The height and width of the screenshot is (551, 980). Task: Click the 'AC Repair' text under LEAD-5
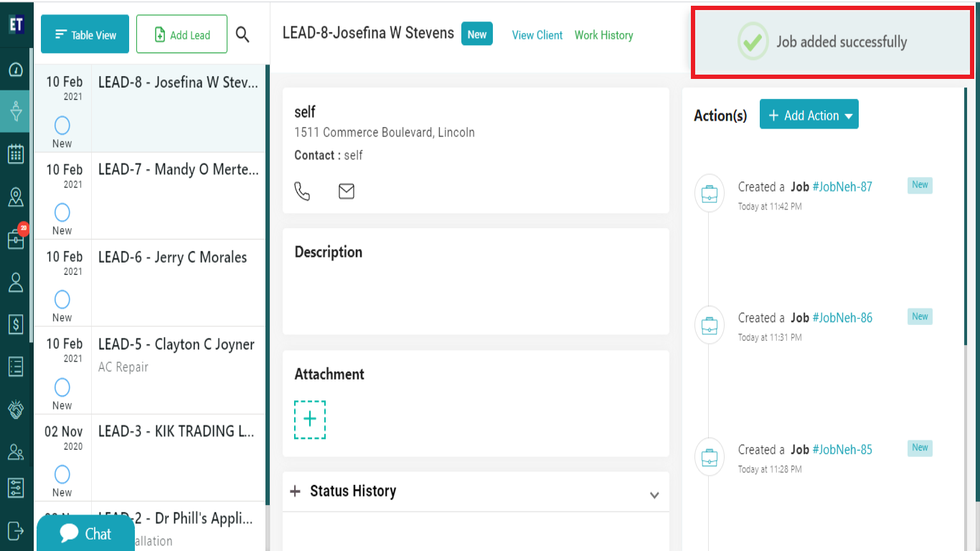[x=123, y=367]
